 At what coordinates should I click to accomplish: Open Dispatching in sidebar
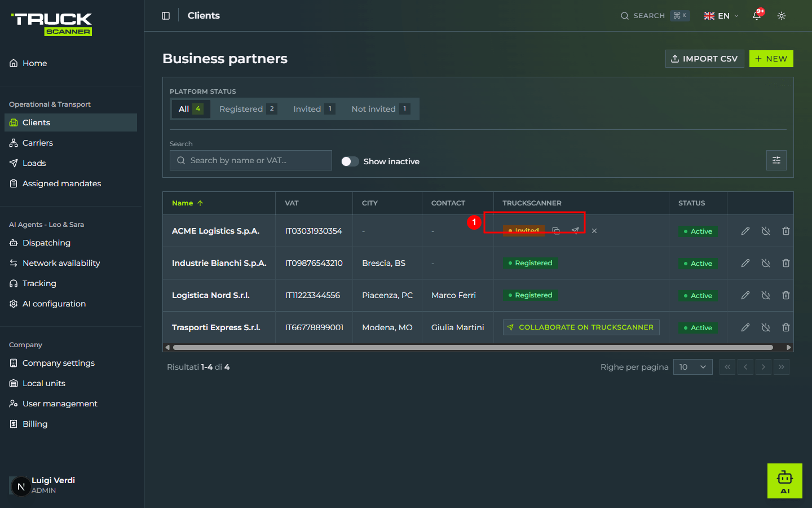coord(70,243)
